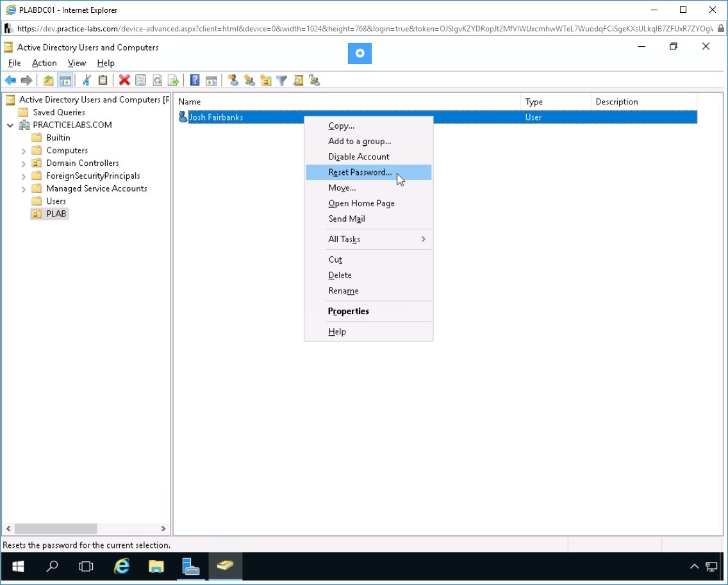Image resolution: width=728 pixels, height=585 pixels.
Task: Select the Saved Queries tree item
Action: [x=58, y=112]
